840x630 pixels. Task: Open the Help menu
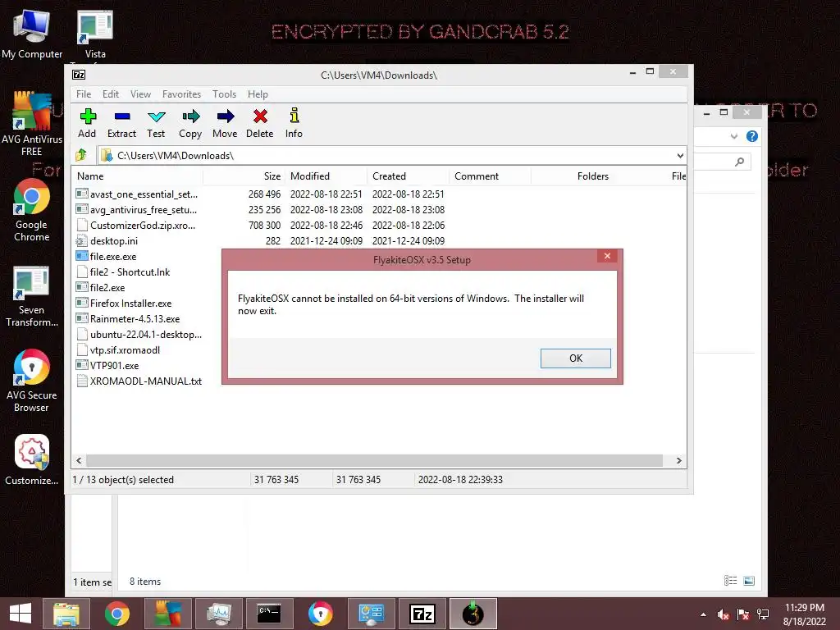(x=258, y=94)
